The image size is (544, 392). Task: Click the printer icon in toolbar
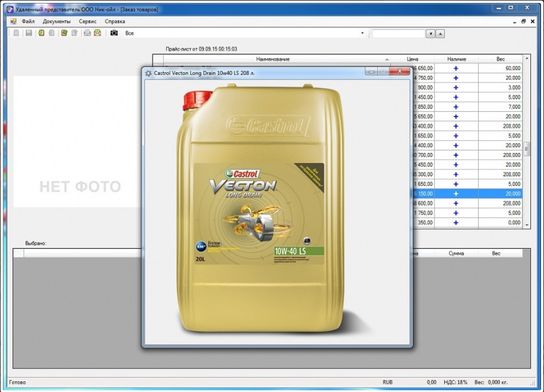point(87,33)
